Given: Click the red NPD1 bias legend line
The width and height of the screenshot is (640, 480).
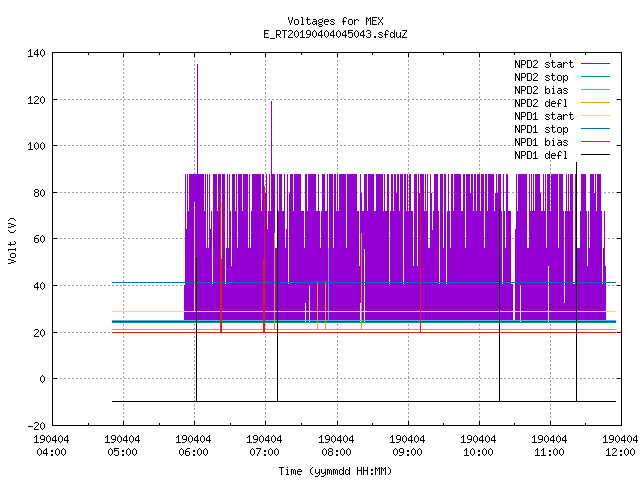Looking at the screenshot, I should pyautogui.click(x=595, y=142).
